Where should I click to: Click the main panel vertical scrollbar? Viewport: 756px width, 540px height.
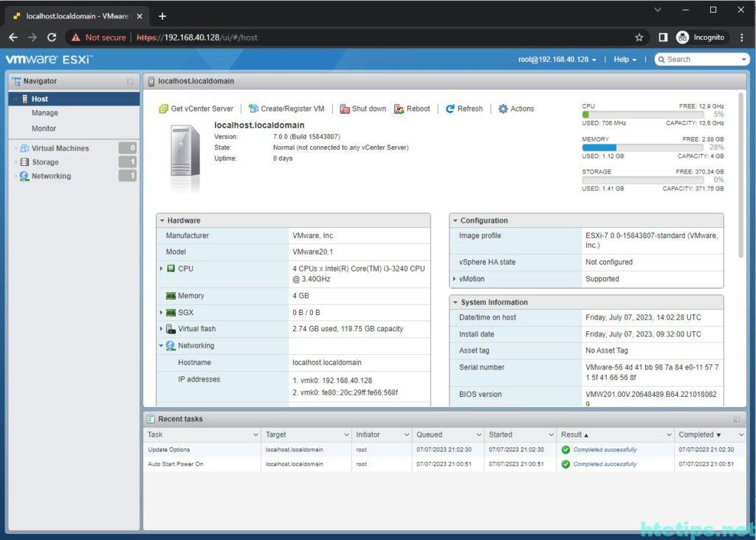(741, 176)
